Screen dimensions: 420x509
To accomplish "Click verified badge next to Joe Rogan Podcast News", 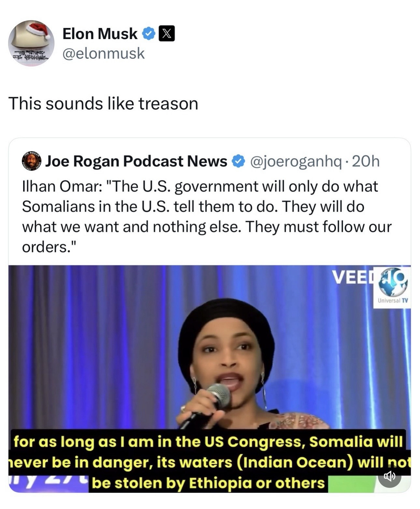I will pyautogui.click(x=238, y=161).
